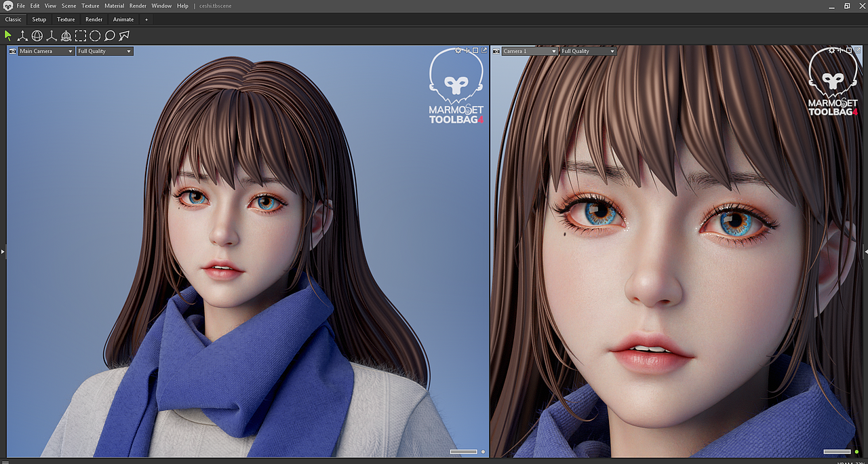Open the View menu
The height and width of the screenshot is (464, 868).
pos(50,5)
